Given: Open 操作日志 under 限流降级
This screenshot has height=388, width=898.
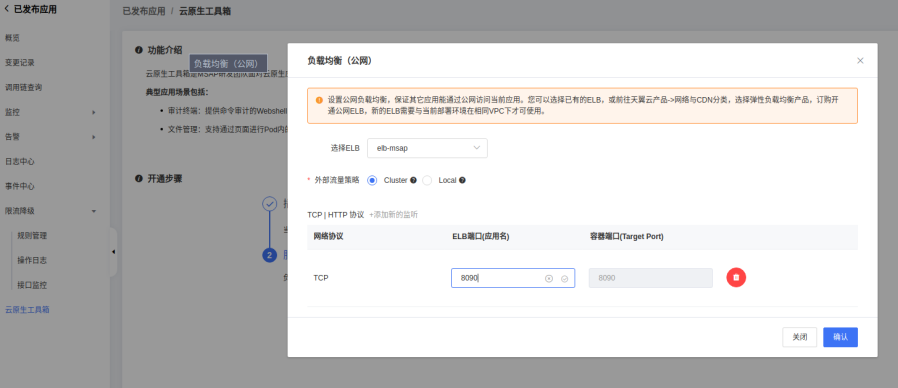Looking at the screenshot, I should coord(32,260).
